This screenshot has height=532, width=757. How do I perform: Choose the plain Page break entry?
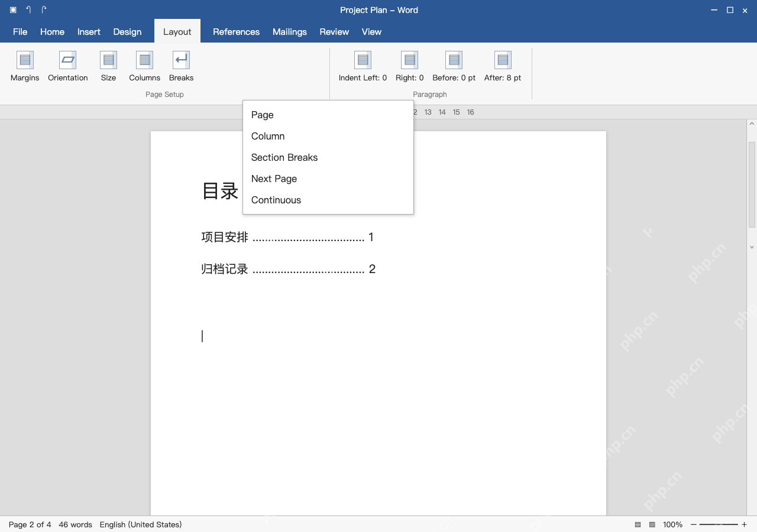pos(328,115)
